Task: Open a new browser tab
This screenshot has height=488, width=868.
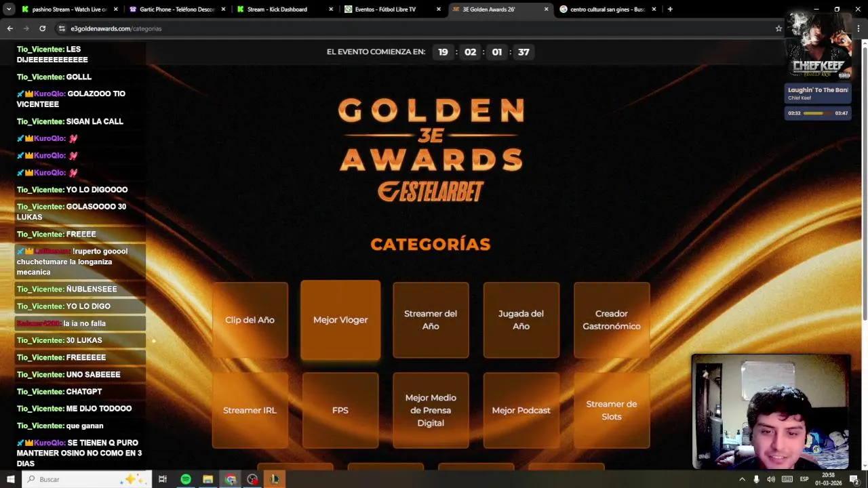Action: coord(670,9)
